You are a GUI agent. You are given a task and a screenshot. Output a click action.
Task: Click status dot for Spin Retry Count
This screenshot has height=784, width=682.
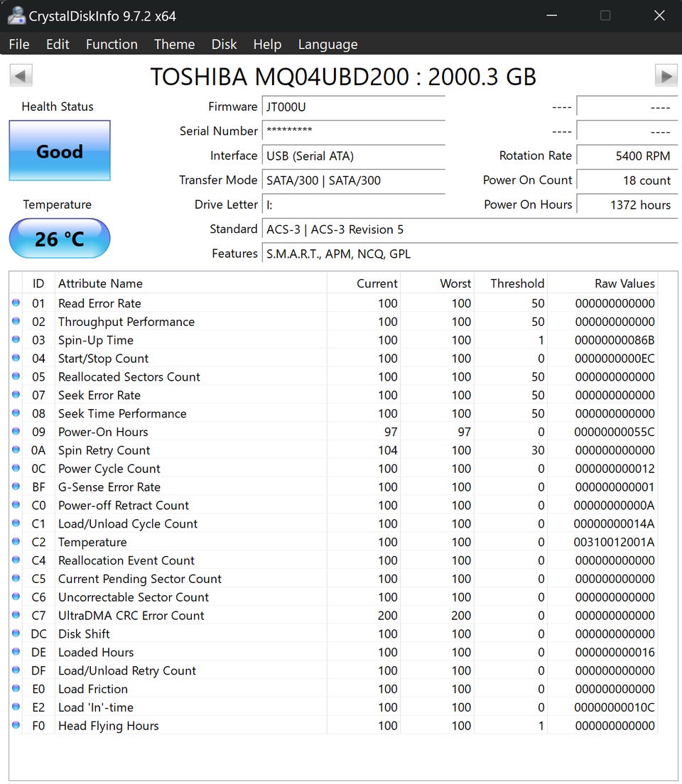click(x=16, y=450)
